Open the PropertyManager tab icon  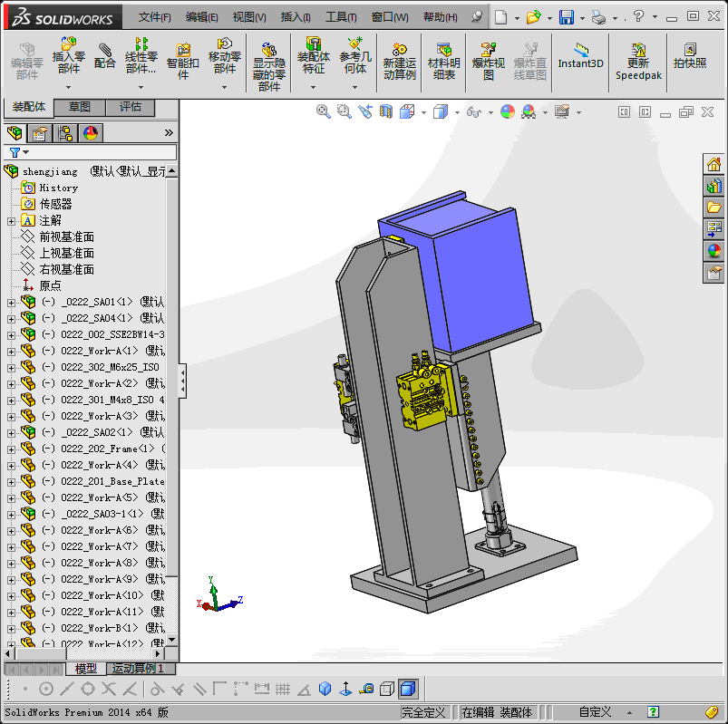click(40, 133)
